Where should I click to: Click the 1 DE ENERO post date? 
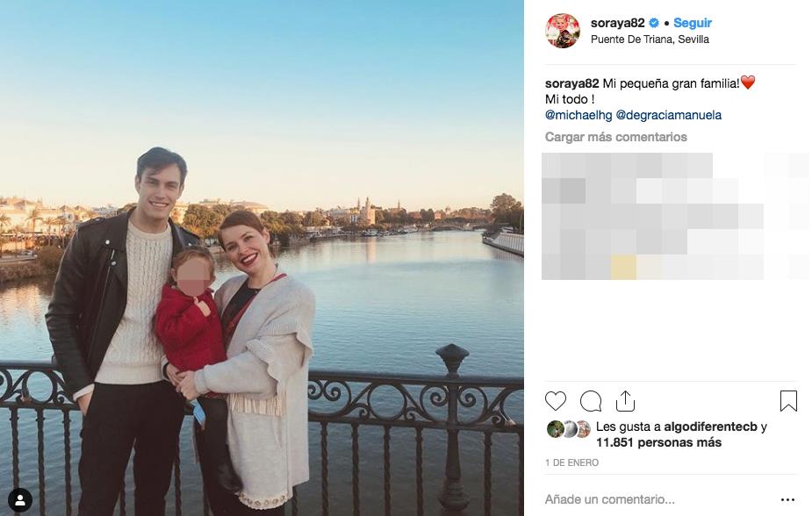571,462
